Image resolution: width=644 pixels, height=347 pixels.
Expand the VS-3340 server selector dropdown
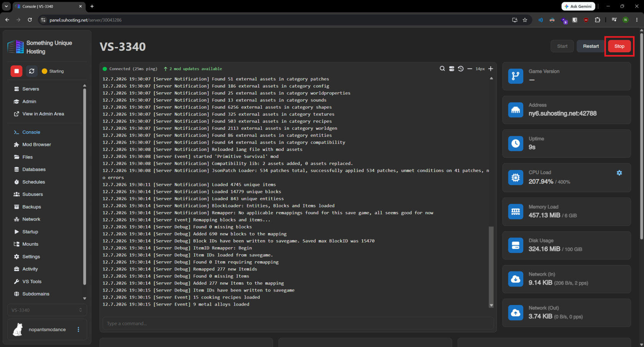pos(47,310)
